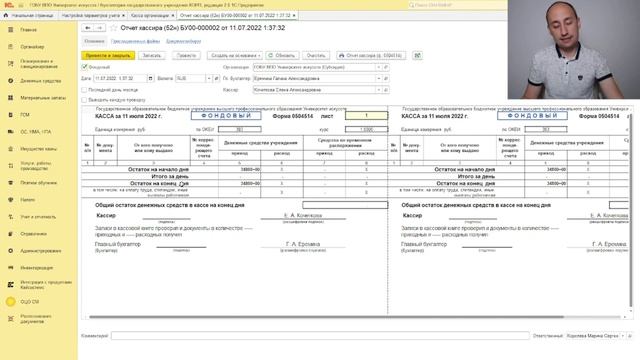Open the Гл. бухгалтер value form icon
Image resolution: width=640 pixels, height=360 pixels.
386,78
